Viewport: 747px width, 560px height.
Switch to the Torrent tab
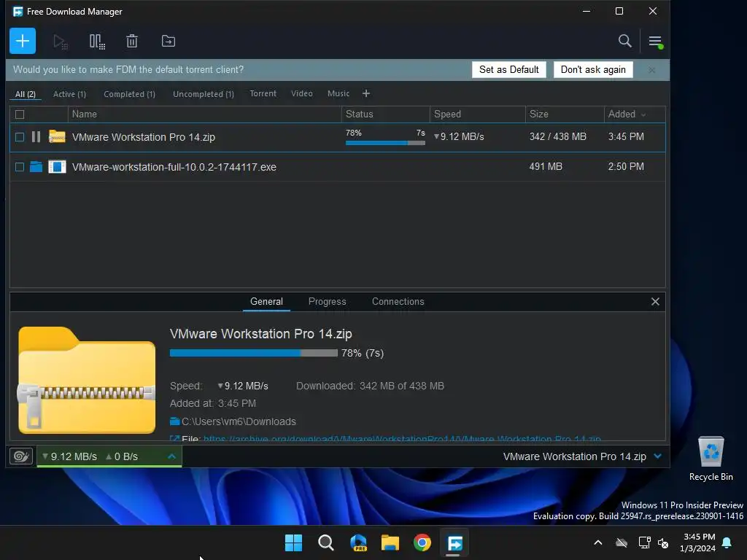click(x=263, y=93)
